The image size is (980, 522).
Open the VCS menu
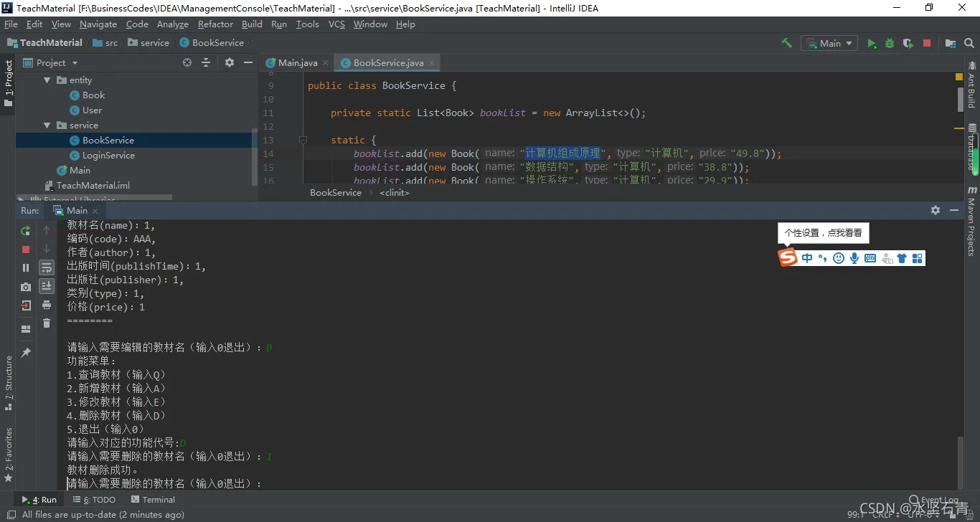336,24
